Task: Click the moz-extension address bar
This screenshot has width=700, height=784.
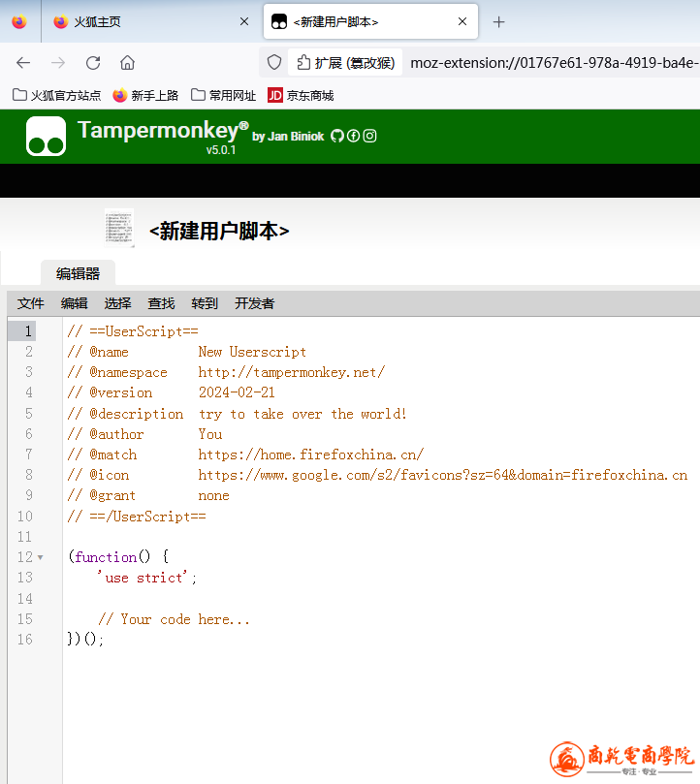Action: coord(553,62)
